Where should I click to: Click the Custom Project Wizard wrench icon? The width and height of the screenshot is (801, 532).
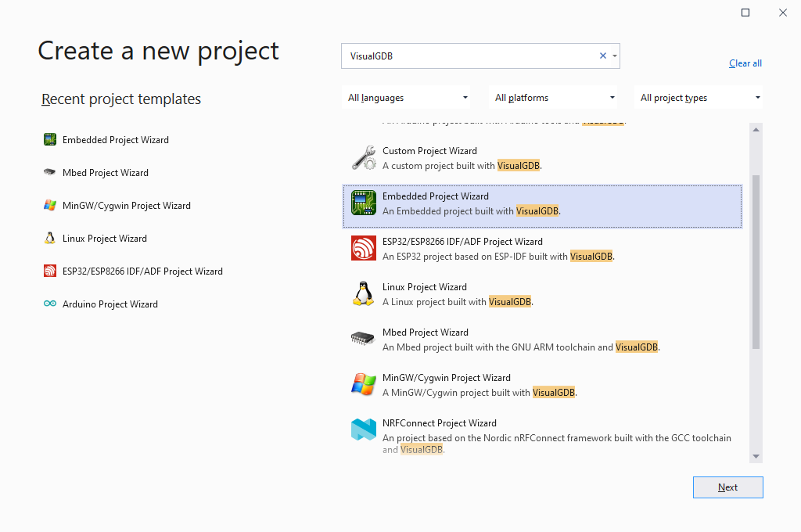point(364,158)
